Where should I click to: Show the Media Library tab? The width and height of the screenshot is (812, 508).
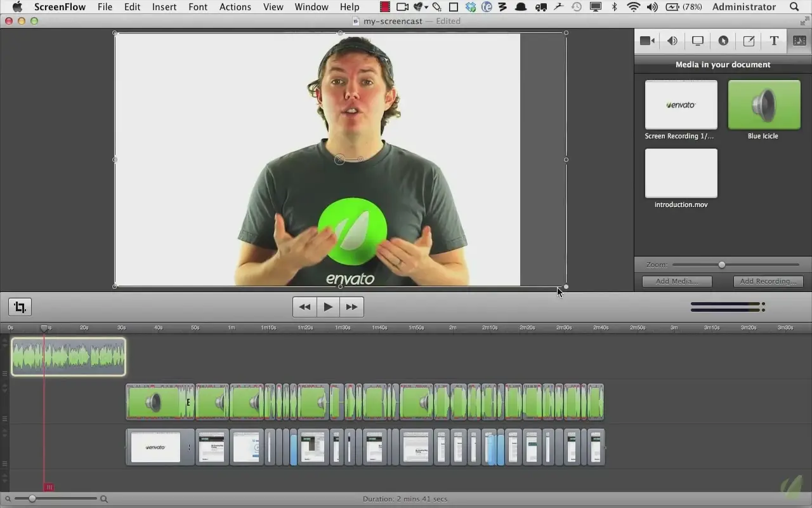point(799,41)
